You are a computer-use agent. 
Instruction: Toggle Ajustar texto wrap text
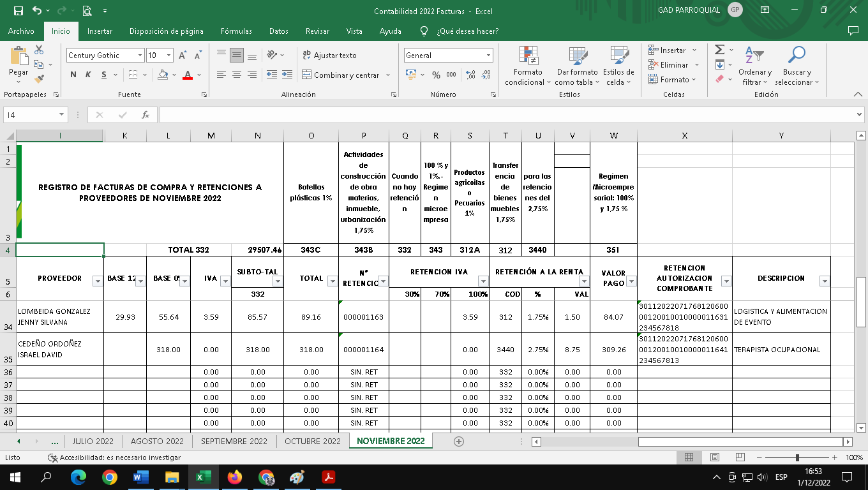[329, 56]
